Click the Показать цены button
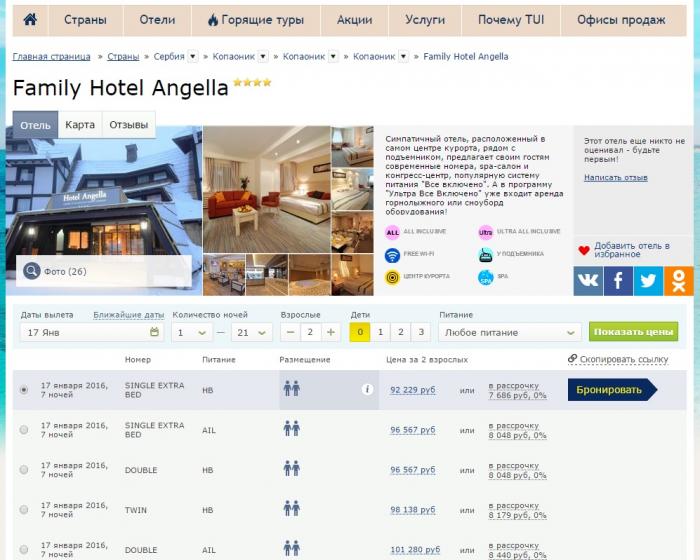This screenshot has width=700, height=560. pyautogui.click(x=633, y=332)
